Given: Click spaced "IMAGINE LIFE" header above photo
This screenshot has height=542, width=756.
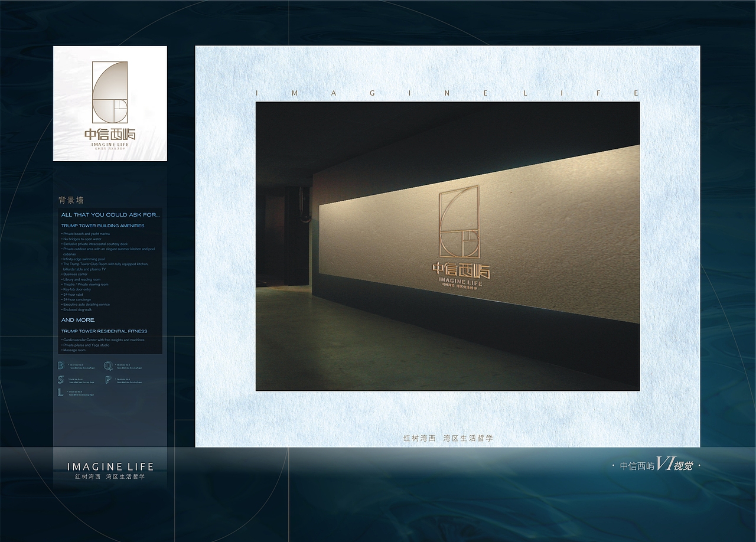Looking at the screenshot, I should 448,93.
